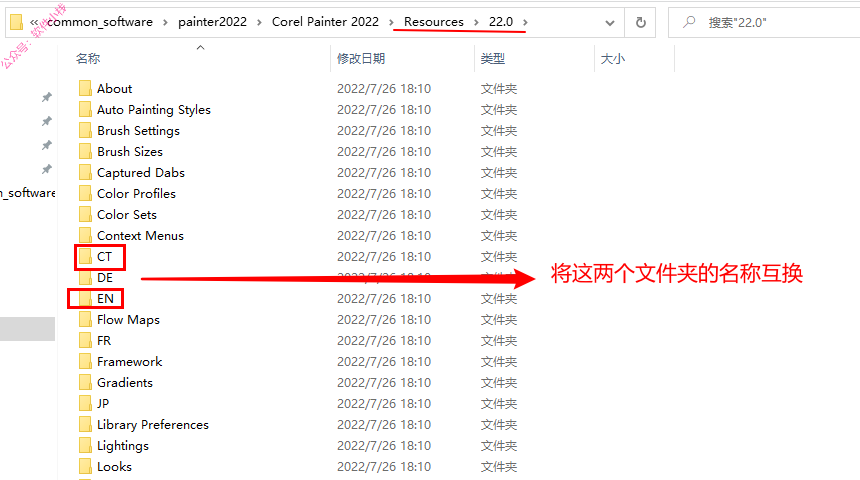Click the Captured Dabs folder icon
This screenshot has height=480, width=860.
85,172
